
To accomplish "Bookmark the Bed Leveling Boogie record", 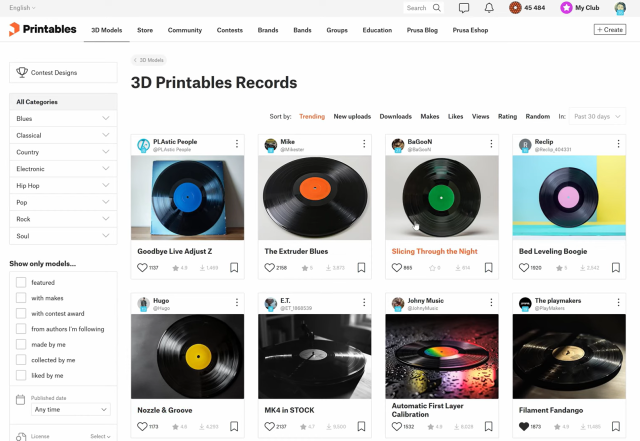I will pyautogui.click(x=616, y=268).
